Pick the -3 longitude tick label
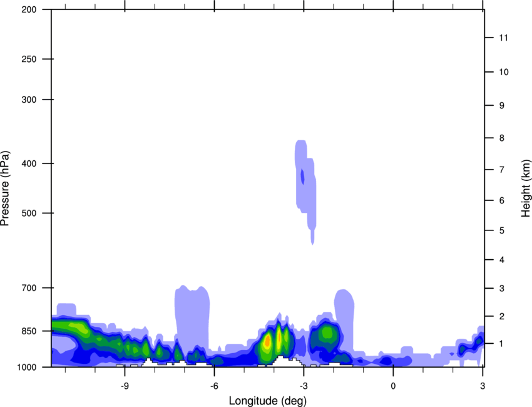Viewport: 532px width, 407px height. [304, 386]
